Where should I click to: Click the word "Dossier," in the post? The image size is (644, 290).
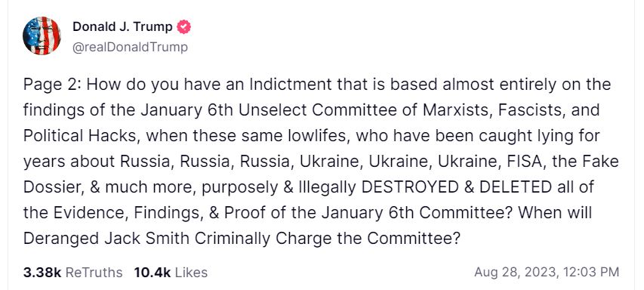(52, 187)
